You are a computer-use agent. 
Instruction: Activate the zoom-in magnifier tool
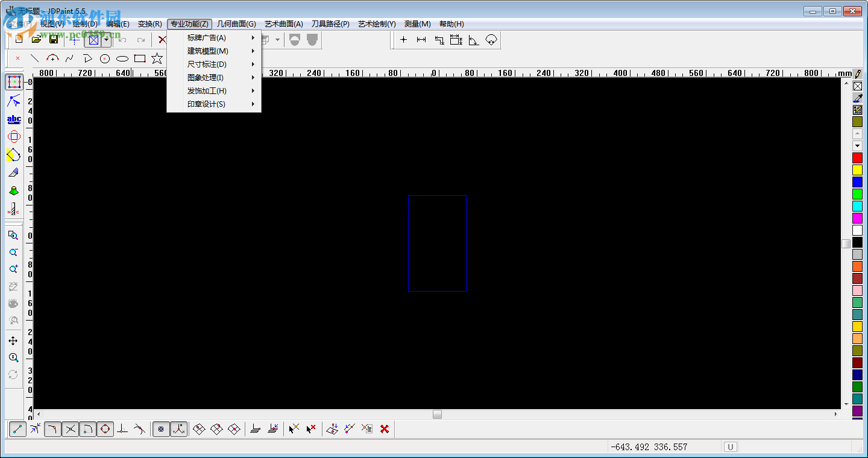13,269
